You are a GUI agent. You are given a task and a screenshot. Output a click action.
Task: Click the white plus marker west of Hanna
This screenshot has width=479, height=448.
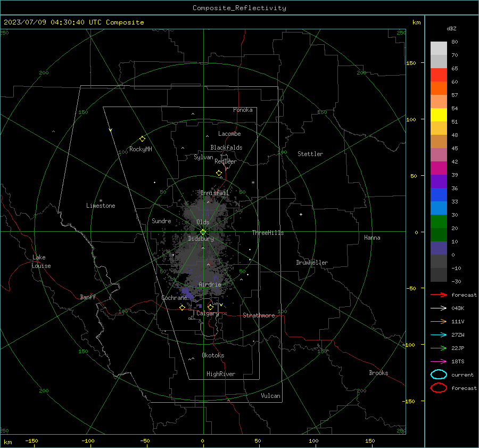click(x=301, y=214)
